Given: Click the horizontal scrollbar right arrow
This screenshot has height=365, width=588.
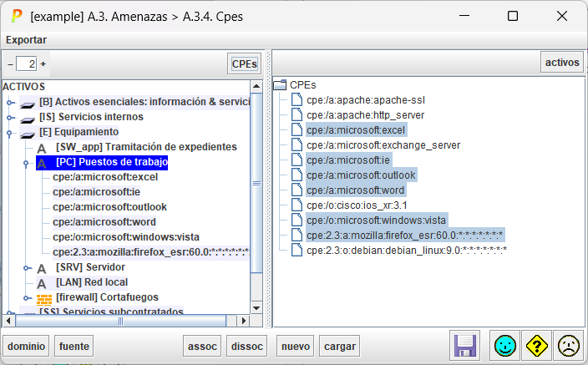Looking at the screenshot, I should pos(243,321).
